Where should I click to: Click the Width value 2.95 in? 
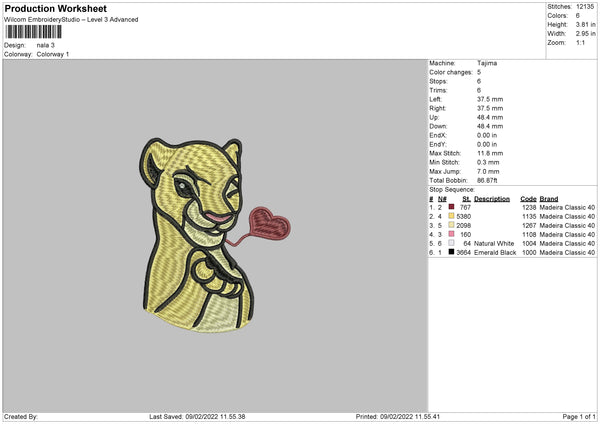pos(585,34)
